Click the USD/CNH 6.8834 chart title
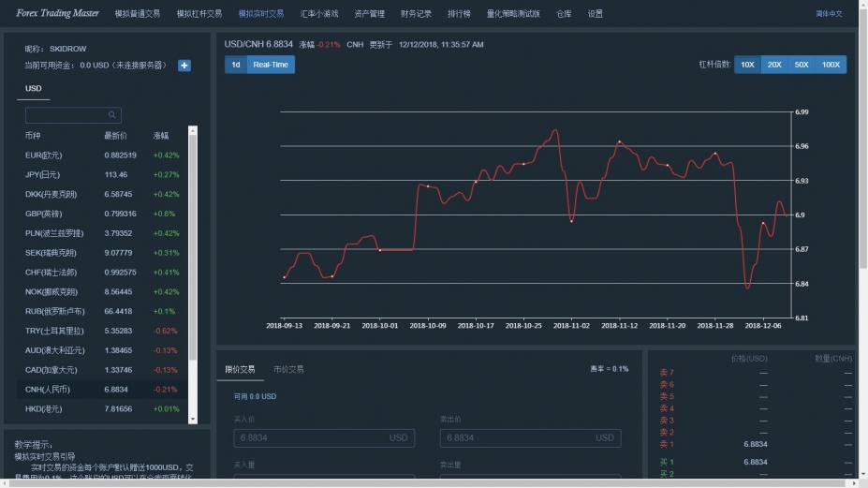 (x=258, y=44)
